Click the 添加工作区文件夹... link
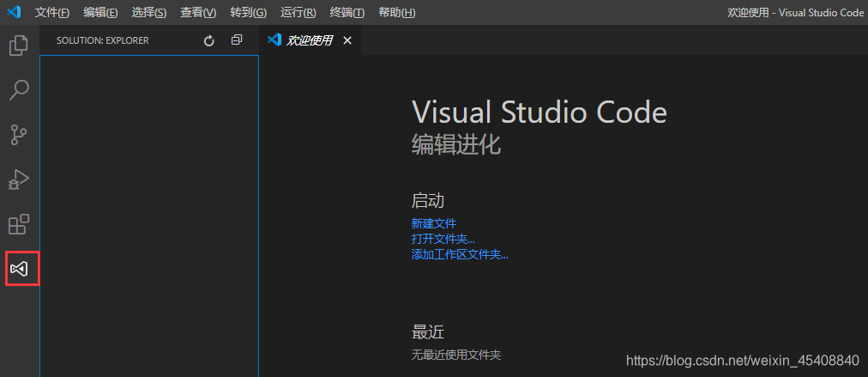Screen dimensions: 868x377 coord(460,254)
